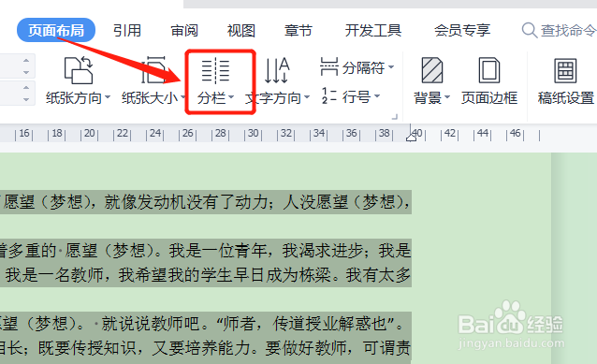Expand the 纸张大小 dropdown arrow
Image resolution: width=597 pixels, height=364 pixels.
click(x=182, y=97)
